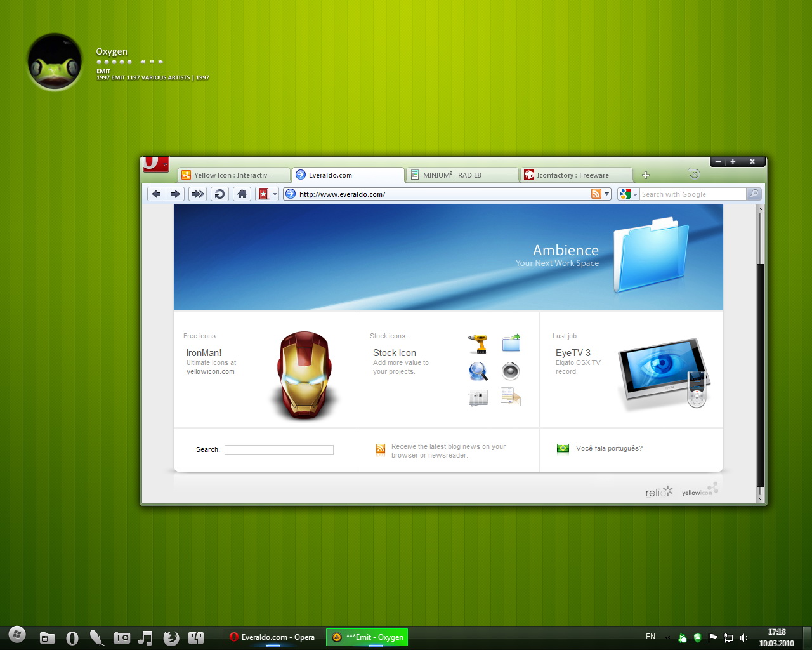The height and width of the screenshot is (650, 812).
Task: Reload the page with the Reload button
Action: 219,194
